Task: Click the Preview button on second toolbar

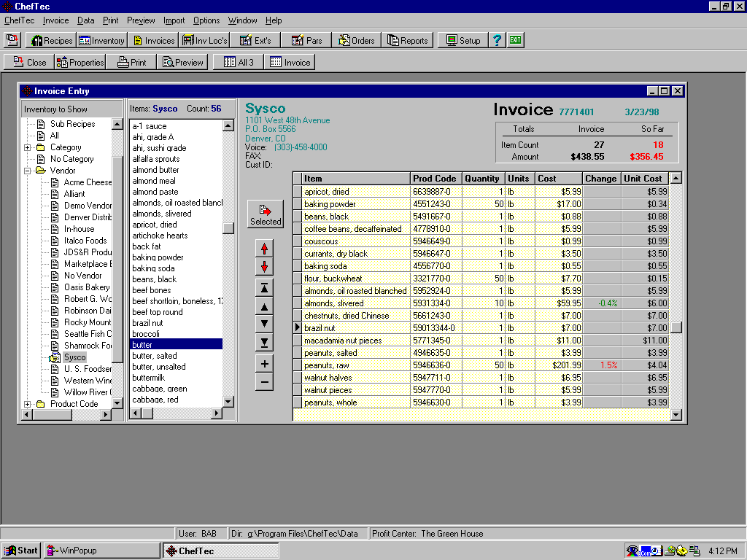Action: tap(182, 63)
